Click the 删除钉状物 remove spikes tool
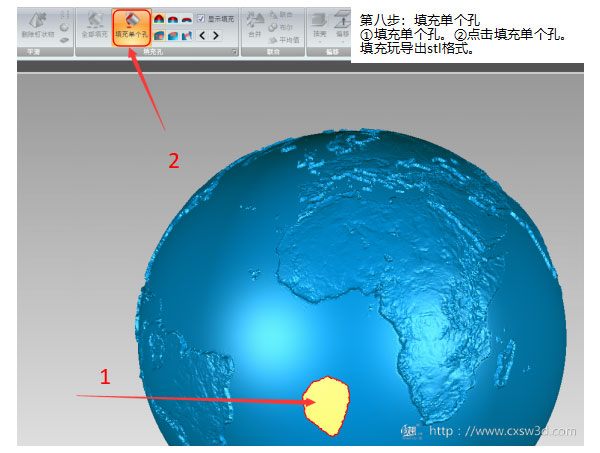Viewport: 600px width, 453px height. (x=38, y=25)
